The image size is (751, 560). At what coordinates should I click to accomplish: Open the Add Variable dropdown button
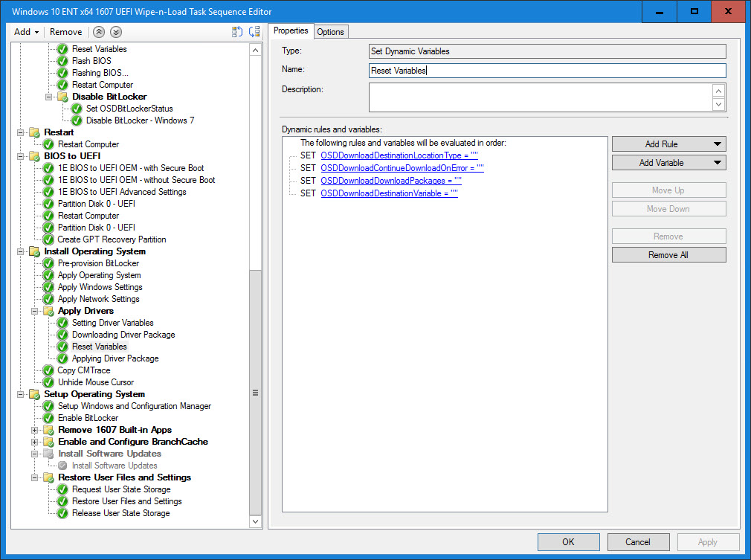668,163
